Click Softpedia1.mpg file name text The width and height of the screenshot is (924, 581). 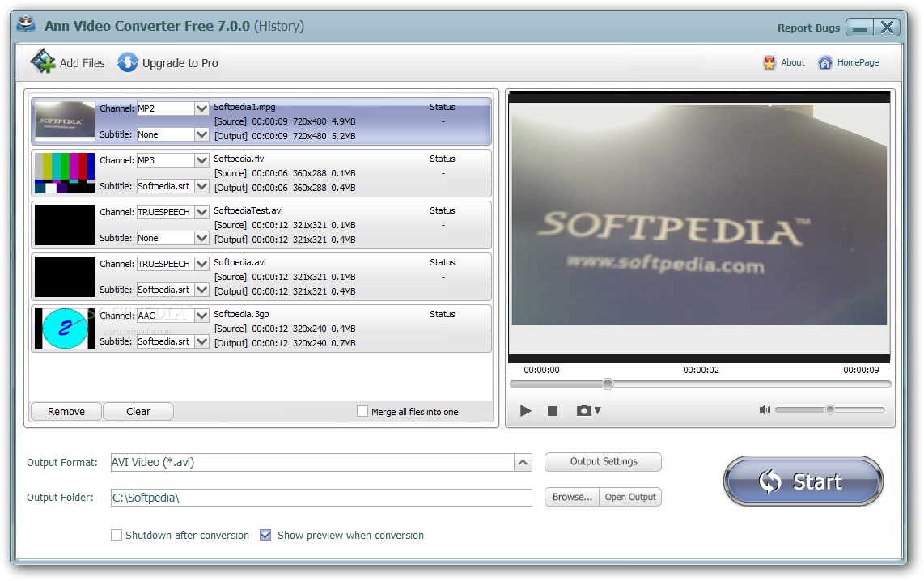click(x=244, y=107)
